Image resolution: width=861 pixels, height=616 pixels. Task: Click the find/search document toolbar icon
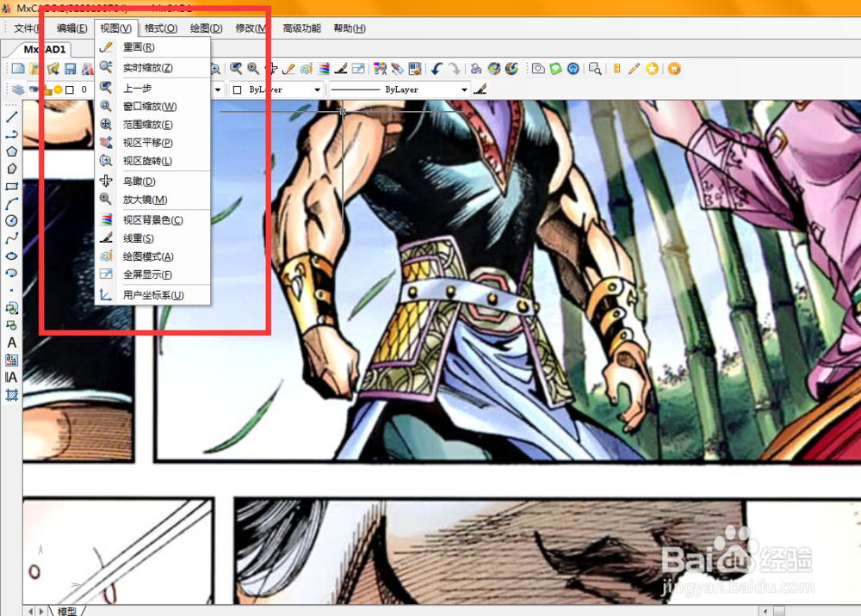tap(595, 69)
